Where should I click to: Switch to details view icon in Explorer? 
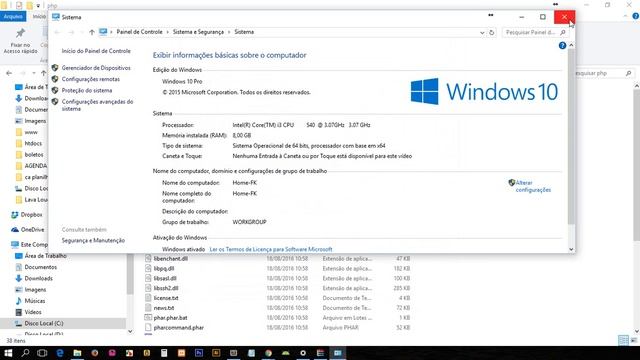pos(623,340)
